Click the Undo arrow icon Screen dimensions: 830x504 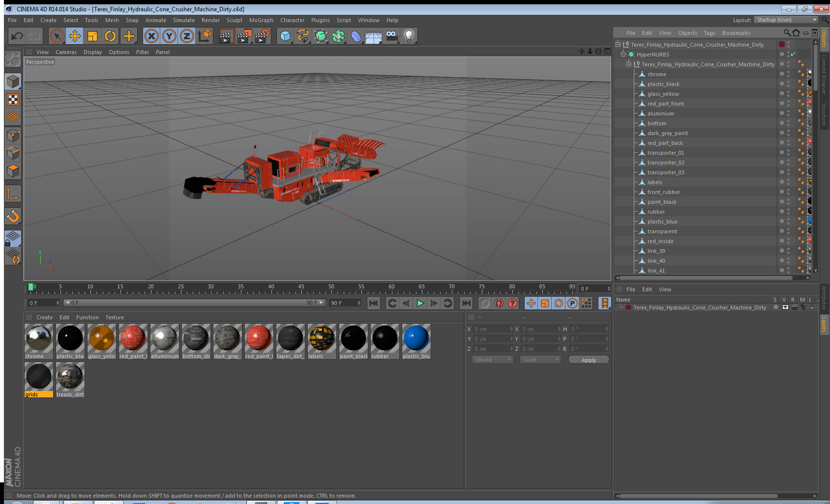click(17, 36)
